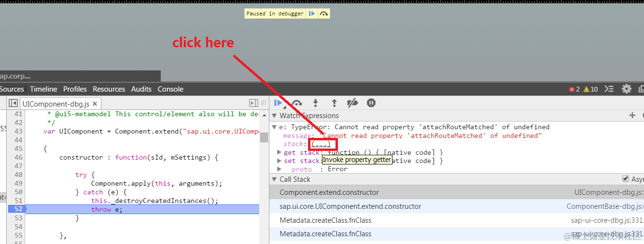Set a breakpoint on line number 51
The image size is (644, 244).
coord(18,201)
